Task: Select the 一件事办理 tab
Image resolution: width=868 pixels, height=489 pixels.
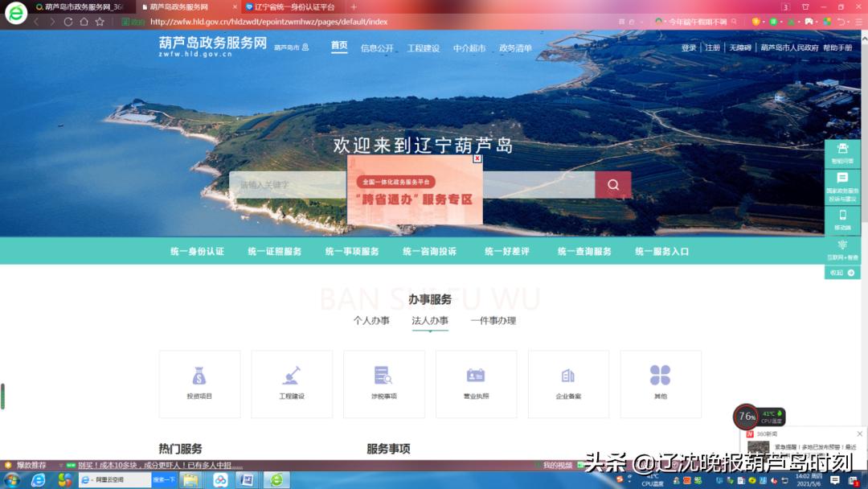Action: click(x=493, y=321)
